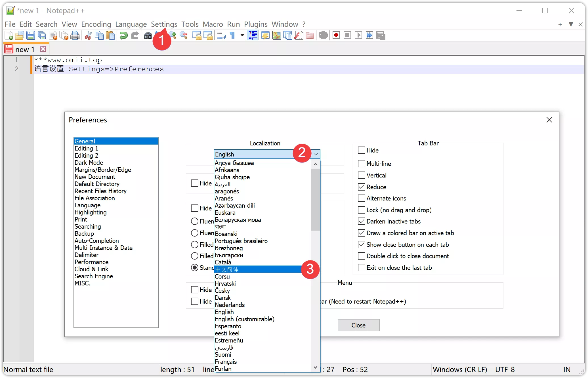Open the Function List toolbar icon

[x=299, y=35]
